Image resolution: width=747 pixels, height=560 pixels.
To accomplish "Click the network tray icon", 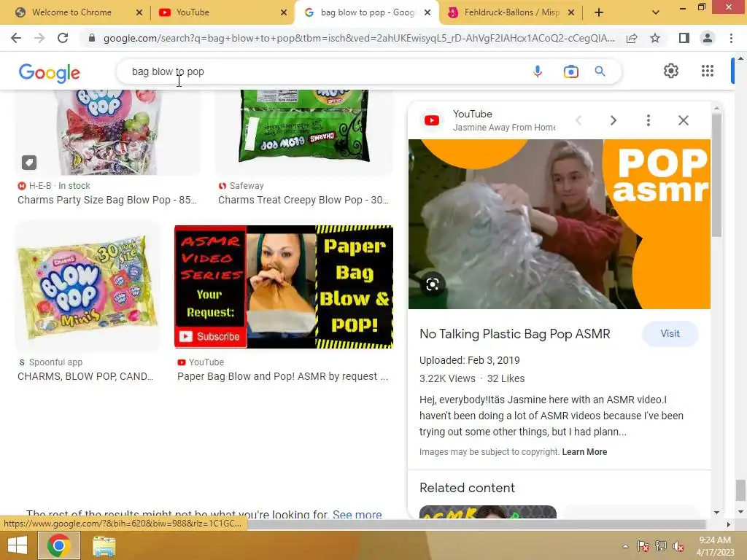I will 661,546.
